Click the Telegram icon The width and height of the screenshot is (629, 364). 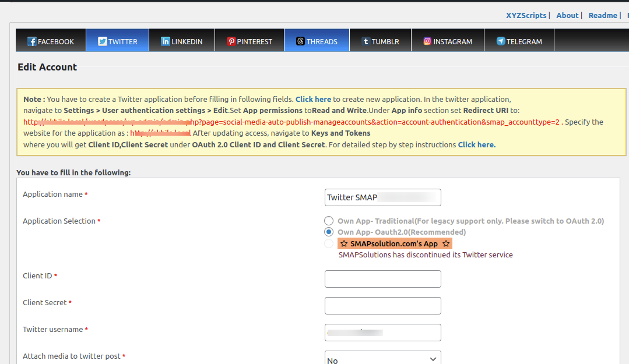click(x=500, y=41)
